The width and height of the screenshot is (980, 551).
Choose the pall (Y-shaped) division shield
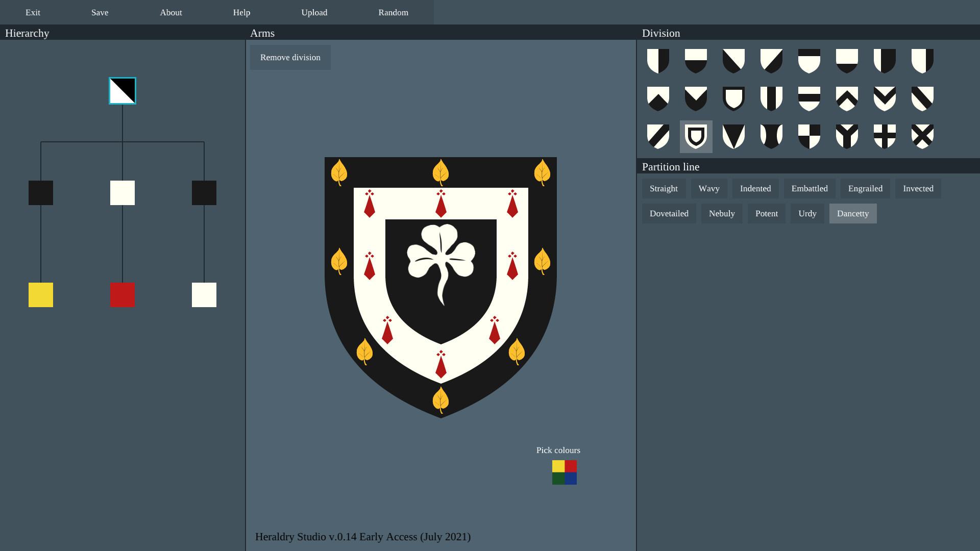tap(847, 135)
